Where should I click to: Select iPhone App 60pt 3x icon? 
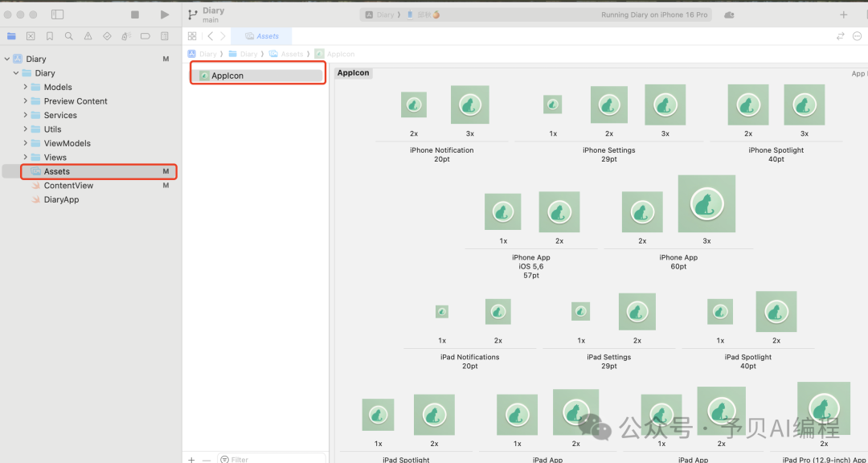point(706,204)
